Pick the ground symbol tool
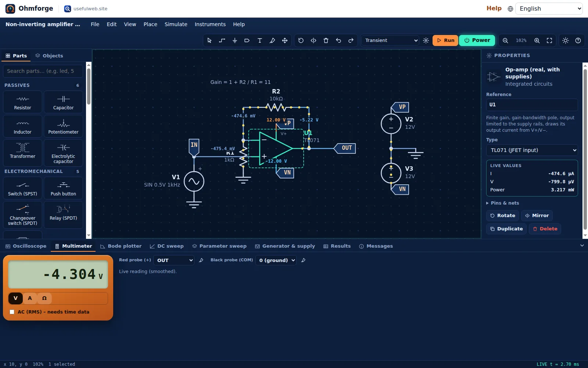 coord(234,40)
